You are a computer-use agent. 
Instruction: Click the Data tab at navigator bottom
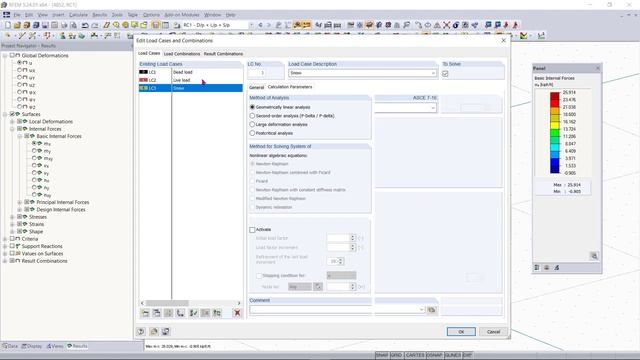tap(10, 346)
